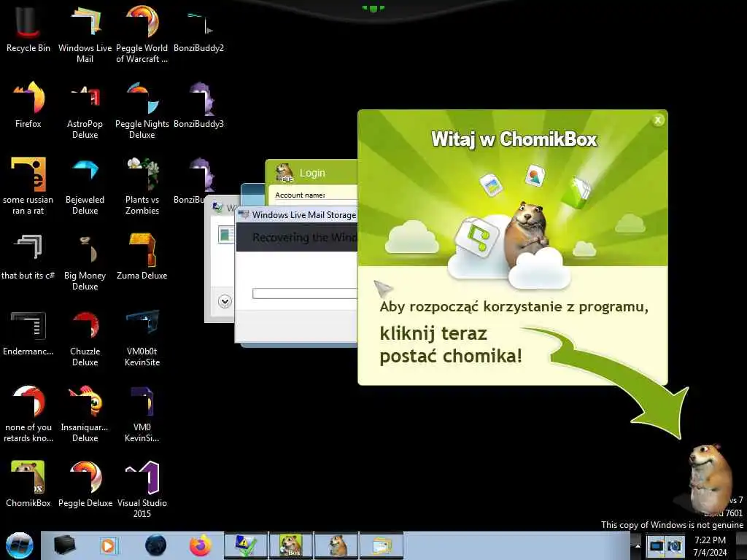Select the Peggle World of Warcraft desktop icon
This screenshot has width=747, height=560.
point(142,34)
